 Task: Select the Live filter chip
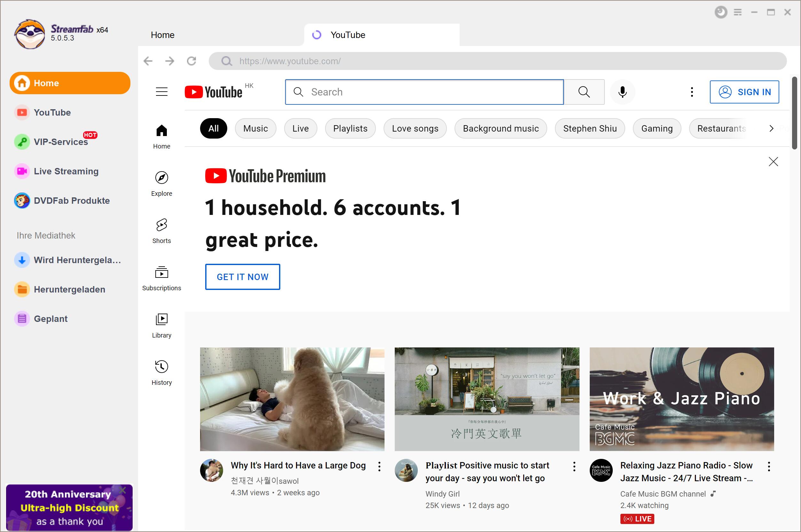tap(300, 128)
